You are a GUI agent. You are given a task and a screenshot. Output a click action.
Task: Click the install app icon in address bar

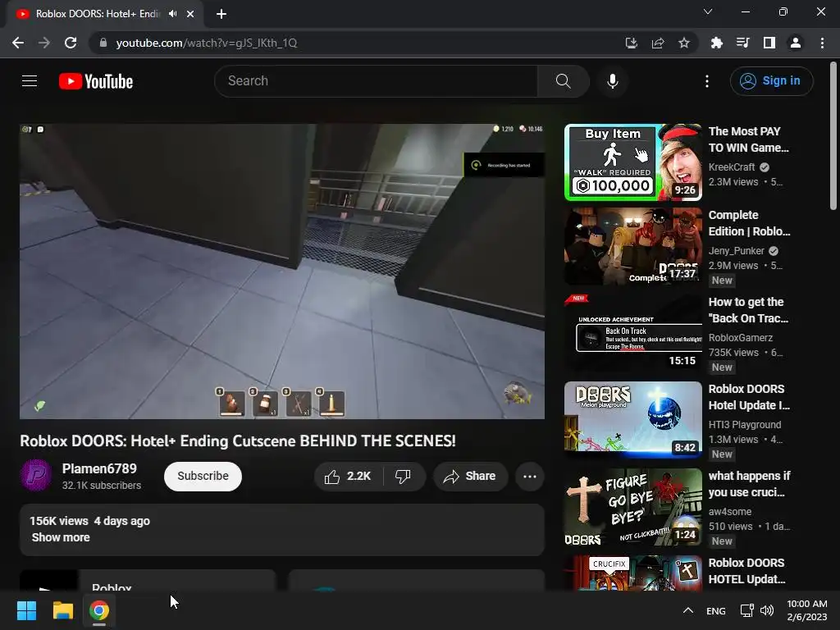point(631,43)
